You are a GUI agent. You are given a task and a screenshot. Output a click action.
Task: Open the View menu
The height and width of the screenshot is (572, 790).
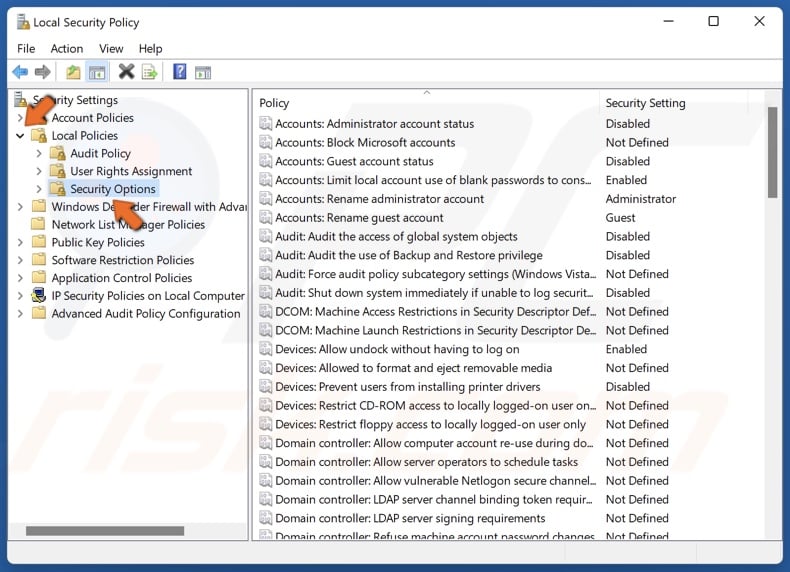pyautogui.click(x=111, y=48)
